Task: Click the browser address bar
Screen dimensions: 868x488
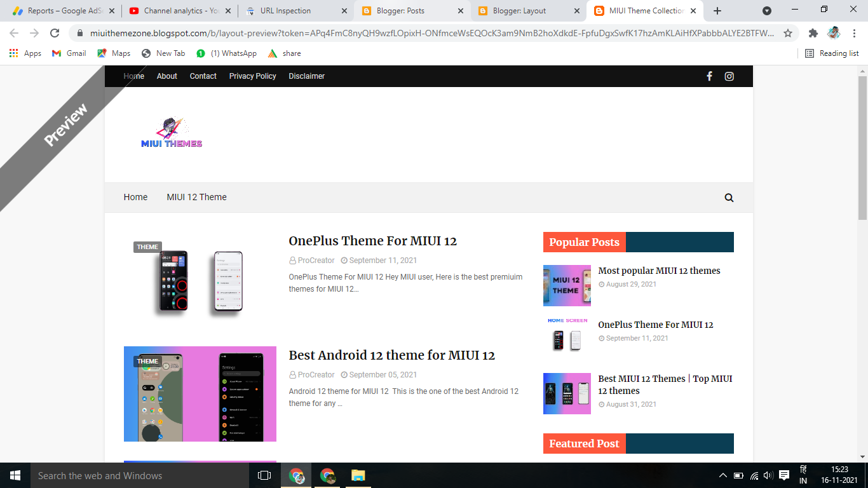Action: tap(432, 33)
